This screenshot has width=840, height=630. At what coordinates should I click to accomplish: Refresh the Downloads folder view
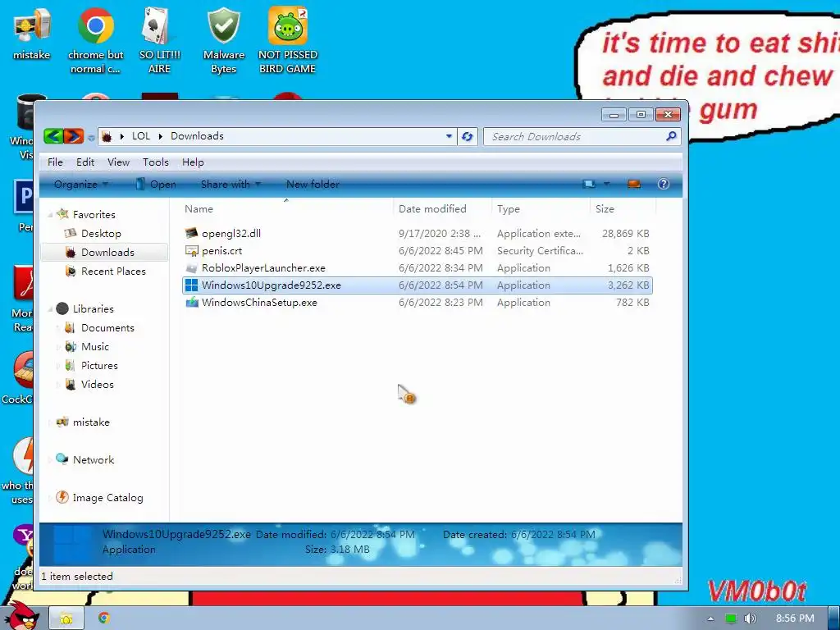tap(467, 137)
